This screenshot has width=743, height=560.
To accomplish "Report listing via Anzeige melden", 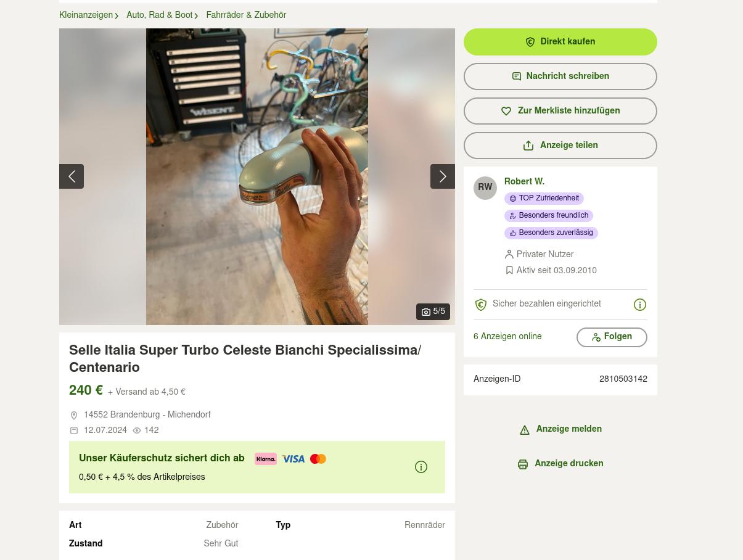I will click(560, 429).
